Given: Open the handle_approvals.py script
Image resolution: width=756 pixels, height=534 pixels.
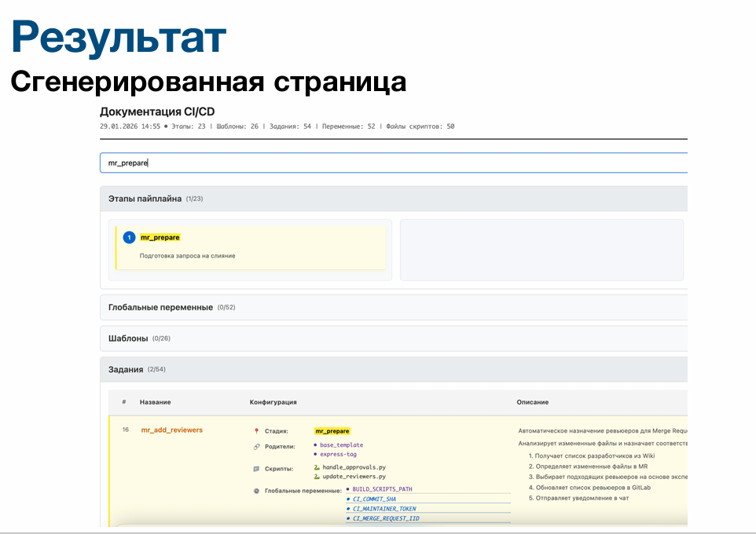Looking at the screenshot, I should tap(354, 467).
